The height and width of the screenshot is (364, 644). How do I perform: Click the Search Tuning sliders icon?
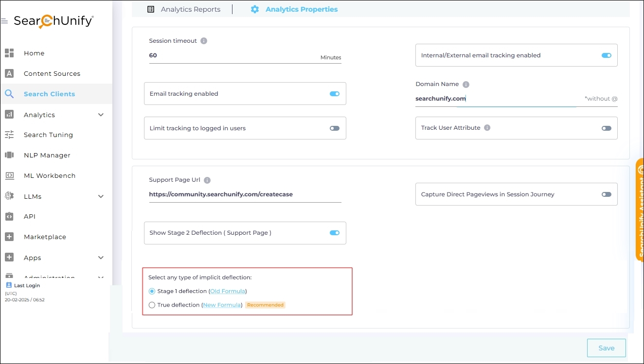9,135
